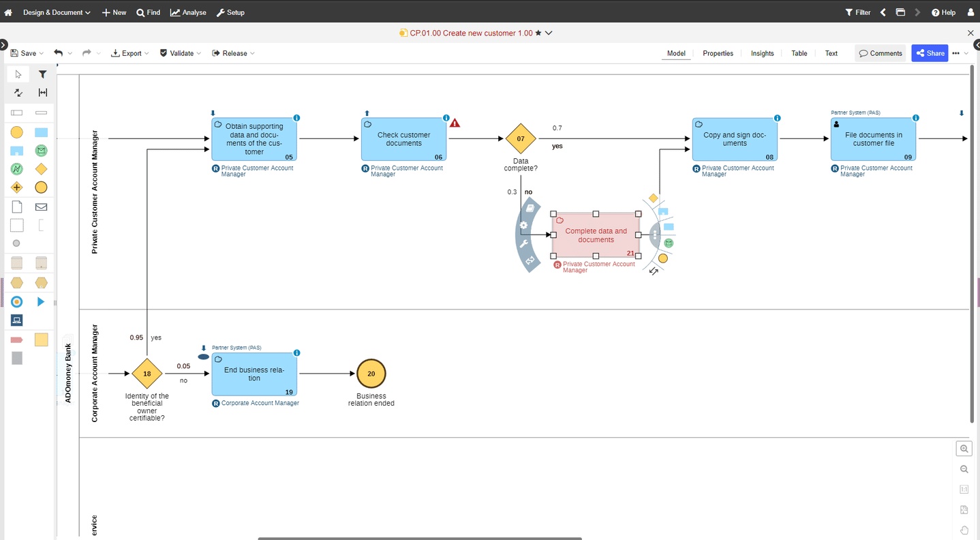
Task: Click the undo arrow icon
Action: click(59, 52)
